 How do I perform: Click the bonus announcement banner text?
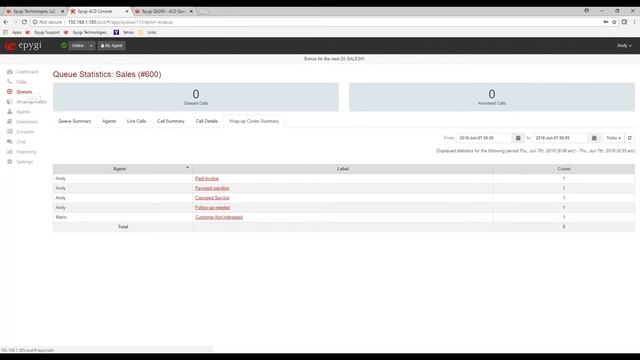(334, 59)
